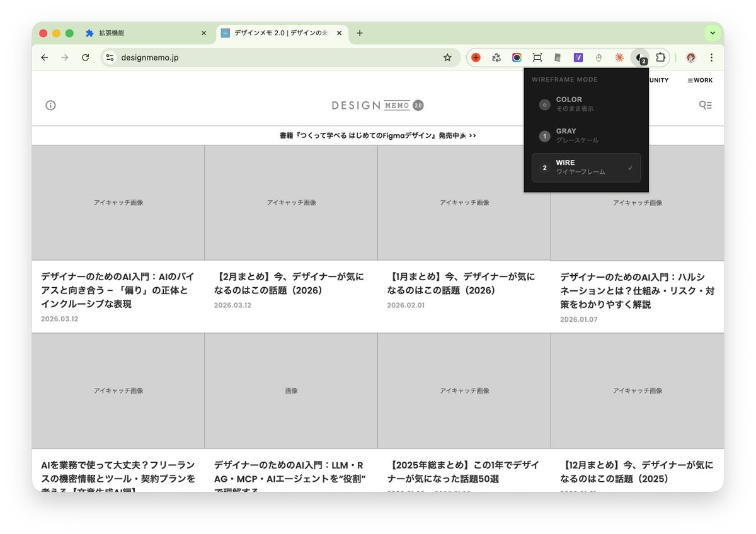Screen dimensions: 756x534
Task: Open the Figma book announcement banner
Action: click(x=378, y=135)
